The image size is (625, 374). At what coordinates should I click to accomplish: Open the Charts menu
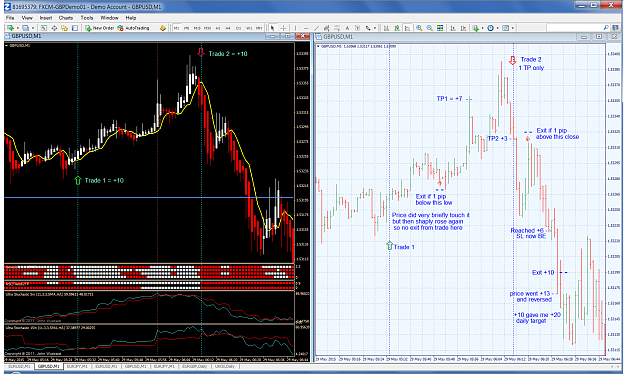66,18
